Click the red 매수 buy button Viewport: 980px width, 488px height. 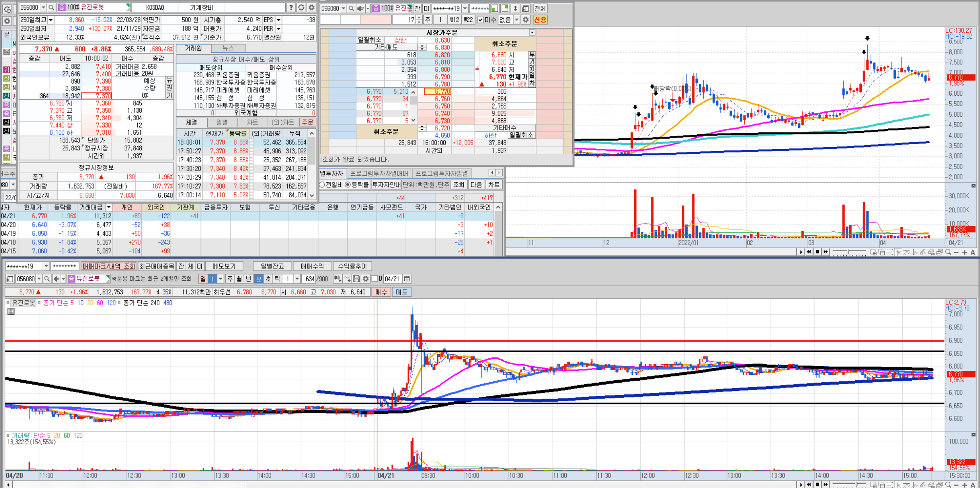click(x=381, y=292)
